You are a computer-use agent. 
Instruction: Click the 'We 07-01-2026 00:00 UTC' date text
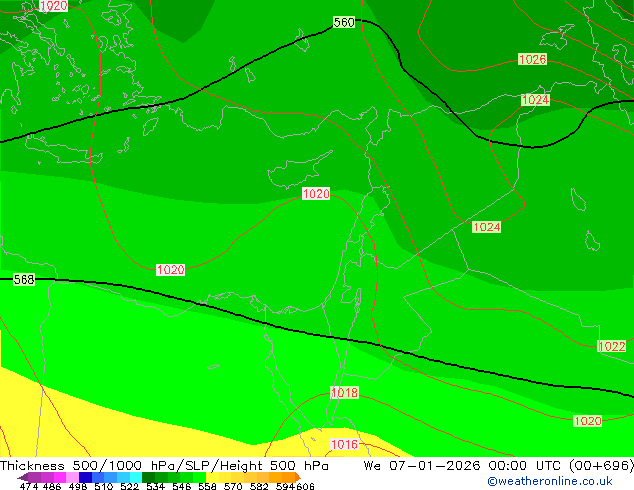[x=464, y=466]
